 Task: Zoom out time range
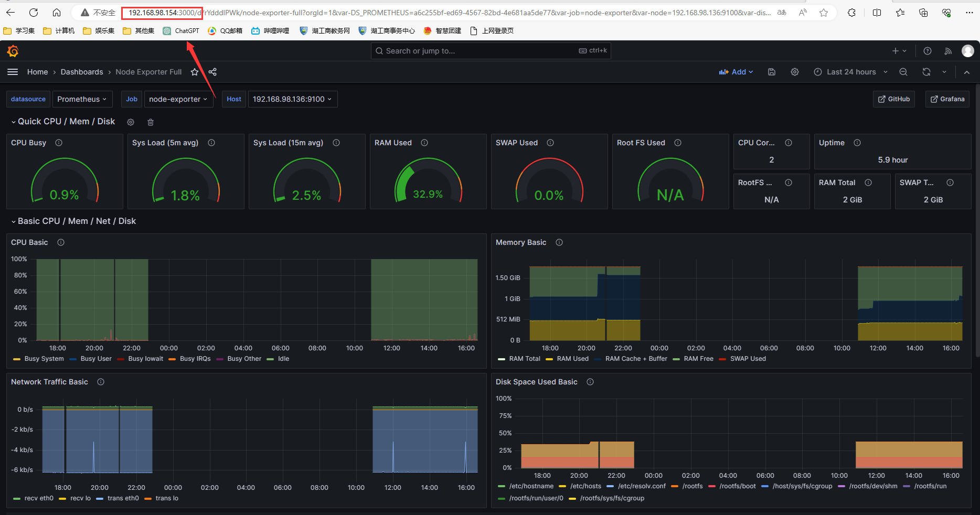click(x=903, y=72)
